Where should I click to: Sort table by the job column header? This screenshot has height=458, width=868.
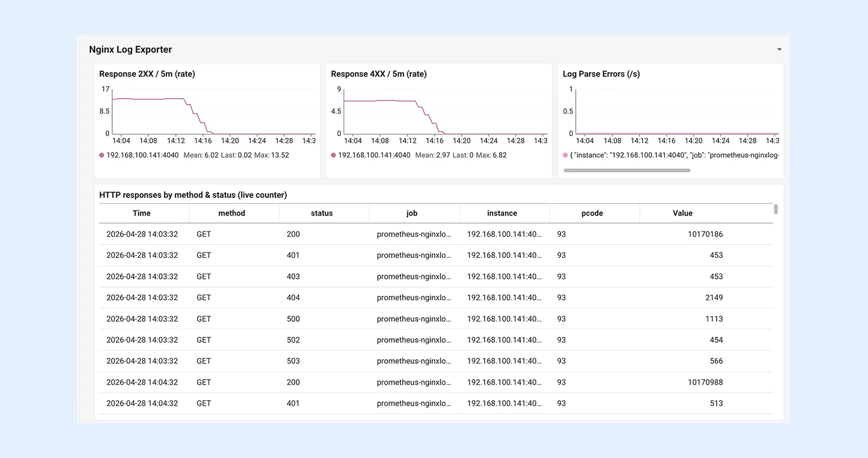pyautogui.click(x=412, y=213)
